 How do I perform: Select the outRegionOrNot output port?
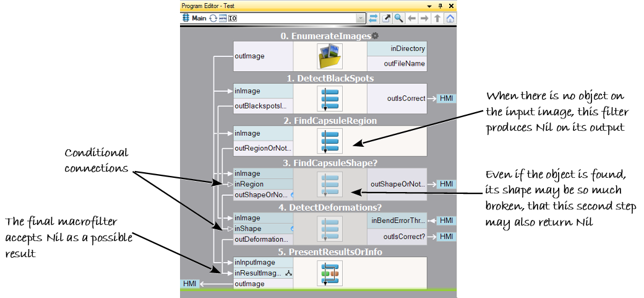click(262, 148)
